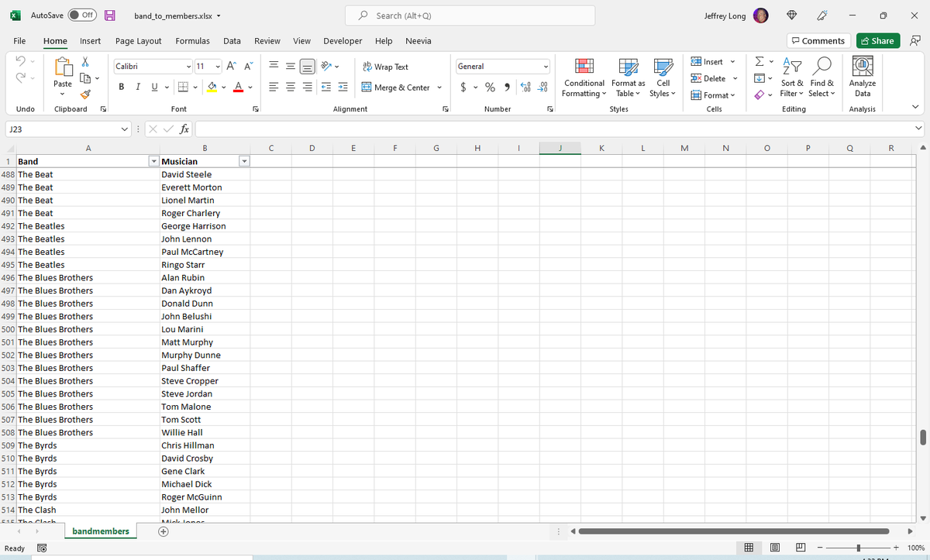Image resolution: width=930 pixels, height=560 pixels.
Task: Click the search box in title bar
Action: coord(471,15)
